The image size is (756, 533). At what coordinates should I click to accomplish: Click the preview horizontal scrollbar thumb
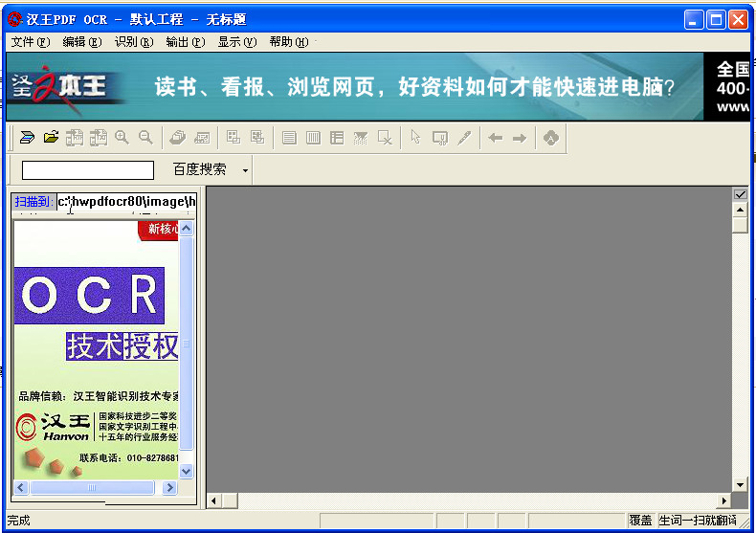coord(92,487)
